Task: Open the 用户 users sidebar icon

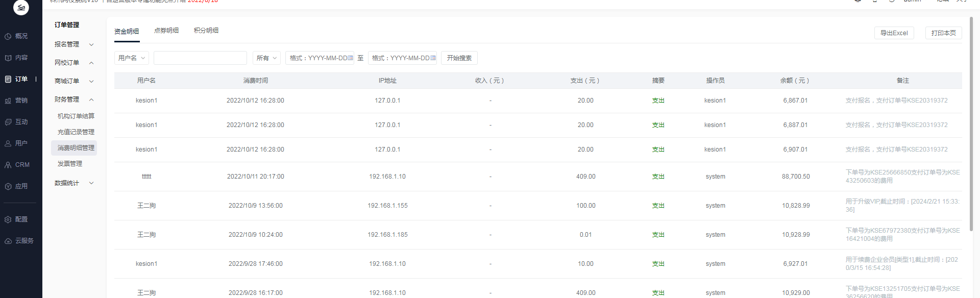Action: point(8,143)
